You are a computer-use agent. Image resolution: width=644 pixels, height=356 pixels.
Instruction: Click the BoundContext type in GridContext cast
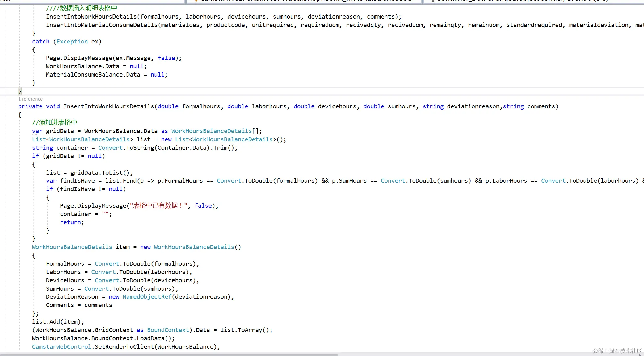pos(168,330)
